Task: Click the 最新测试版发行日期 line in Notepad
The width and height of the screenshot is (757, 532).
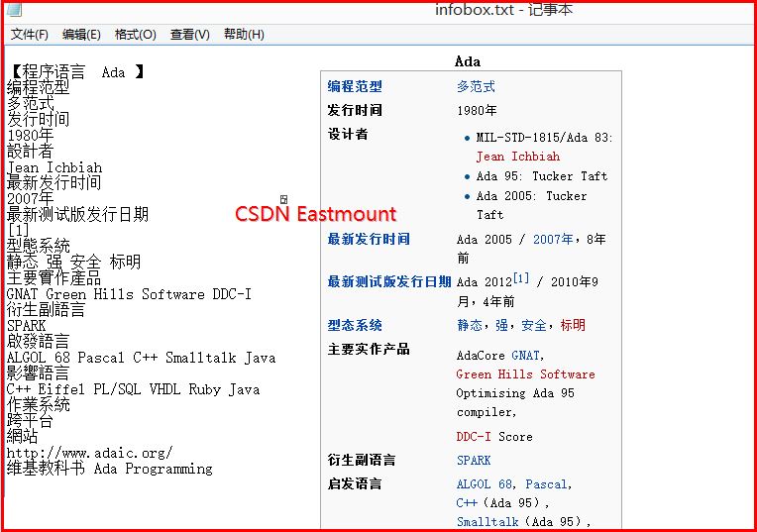Action: point(77,215)
